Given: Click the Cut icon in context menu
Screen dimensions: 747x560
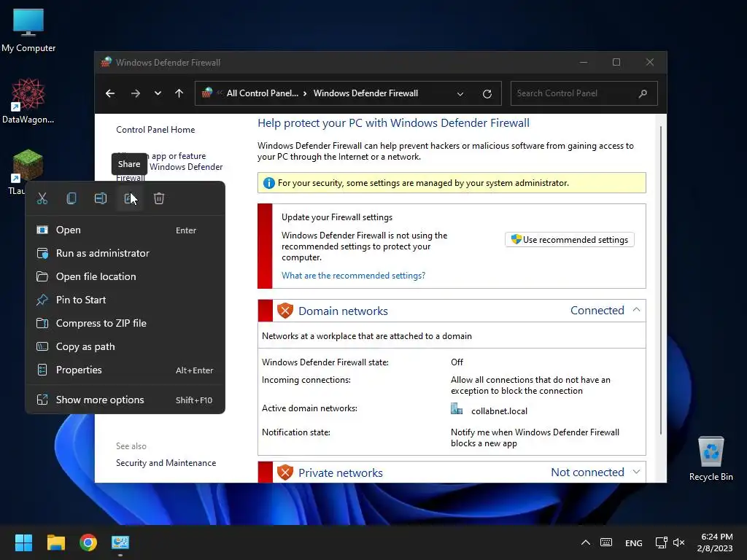Looking at the screenshot, I should [x=42, y=198].
